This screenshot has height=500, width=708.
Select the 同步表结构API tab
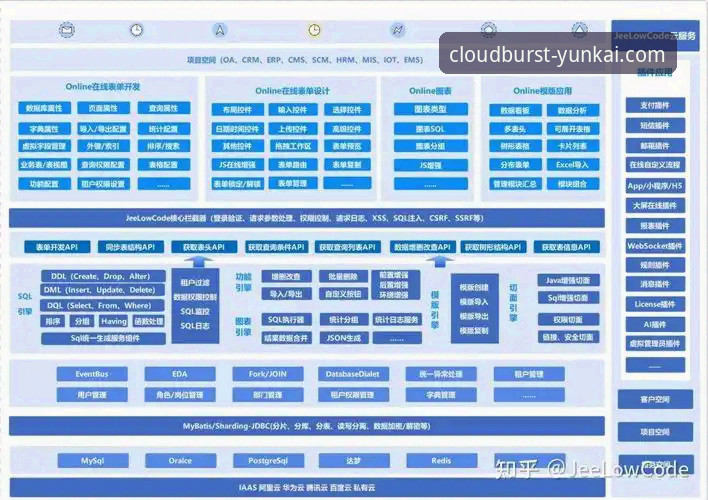[x=130, y=247]
